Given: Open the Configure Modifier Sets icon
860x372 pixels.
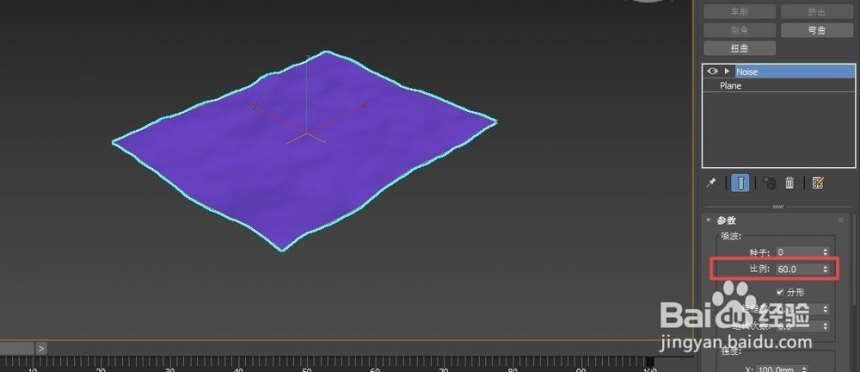Looking at the screenshot, I should click(818, 183).
